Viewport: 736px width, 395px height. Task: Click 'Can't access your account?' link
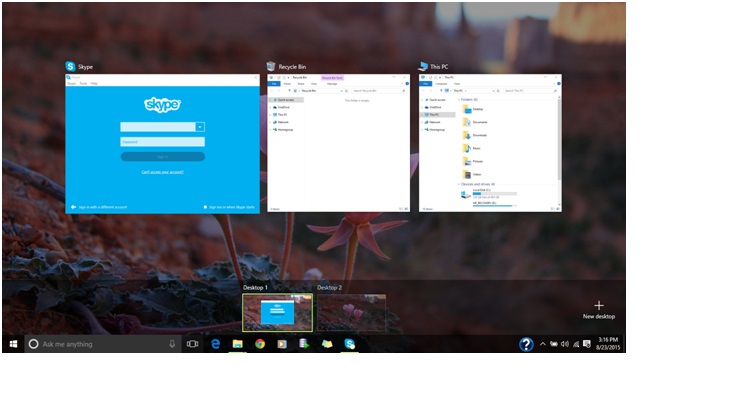(x=162, y=172)
